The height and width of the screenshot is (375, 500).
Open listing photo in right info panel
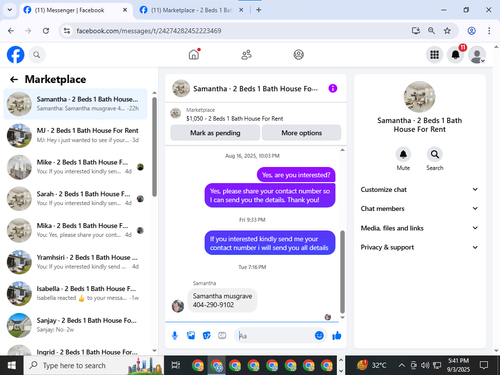419,97
